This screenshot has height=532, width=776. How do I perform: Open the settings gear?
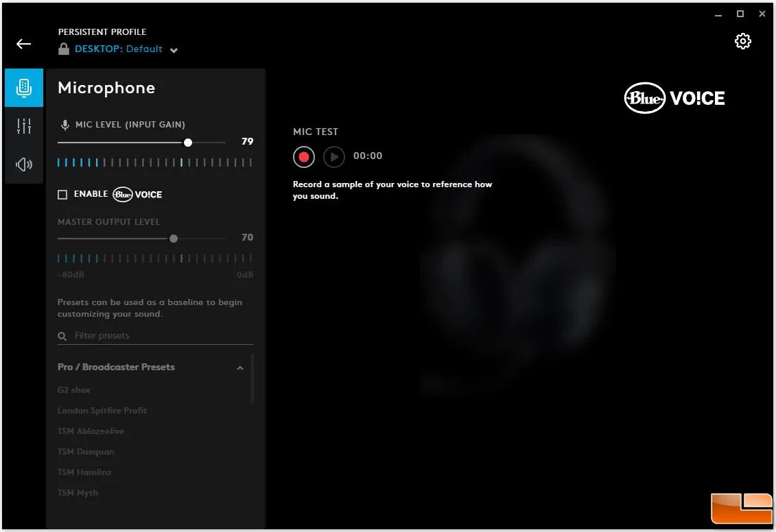coord(742,41)
